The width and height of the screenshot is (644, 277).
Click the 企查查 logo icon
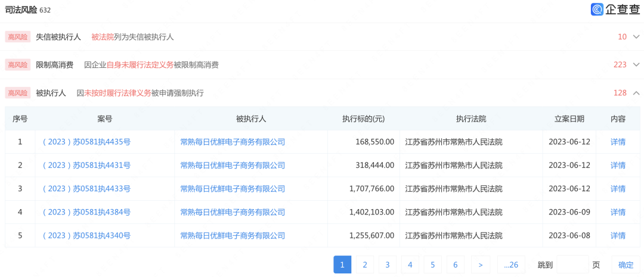click(x=597, y=10)
